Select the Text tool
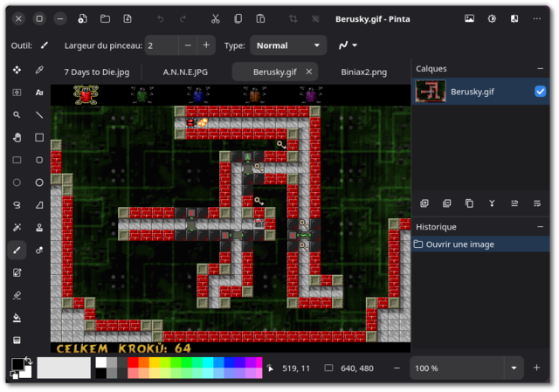 (x=39, y=93)
